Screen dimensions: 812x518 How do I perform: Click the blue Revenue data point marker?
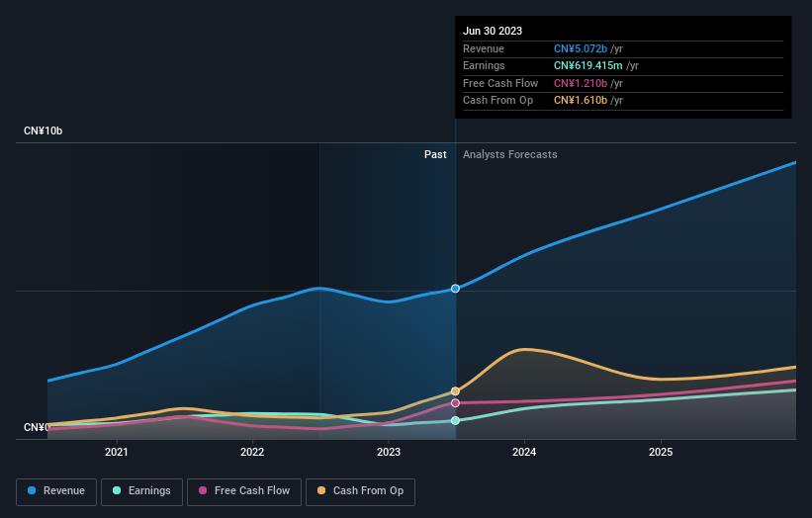coord(455,289)
